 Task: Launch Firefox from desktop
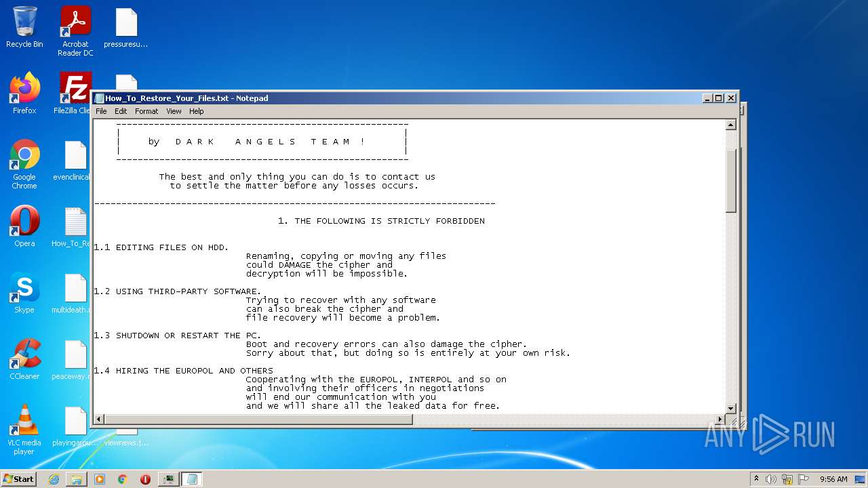(x=24, y=94)
